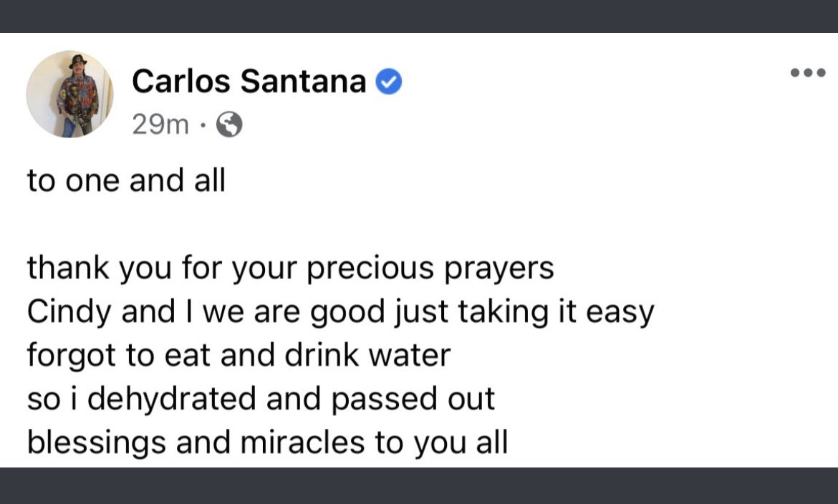Click the "29m" post timestamp

coord(160,126)
